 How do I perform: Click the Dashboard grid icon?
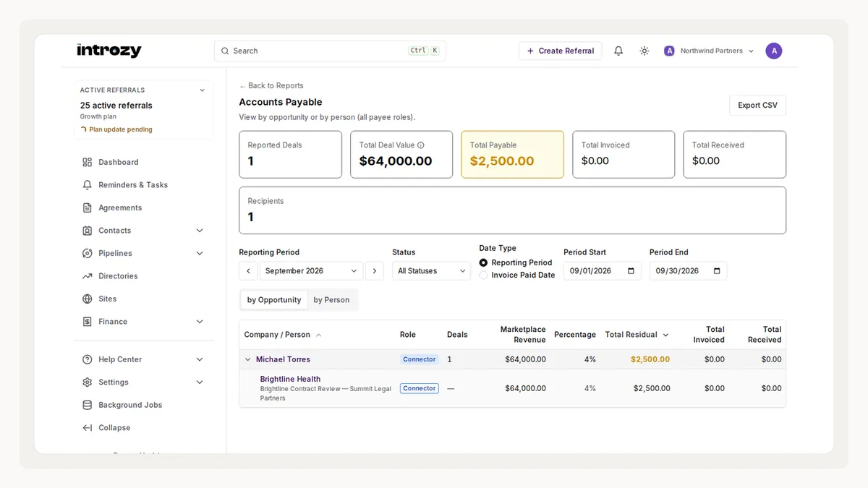88,163
